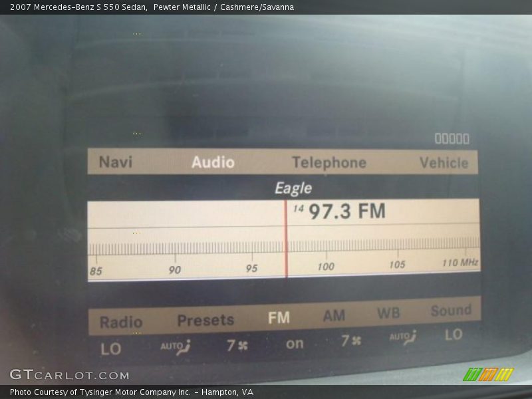Click the climate 'on' status
532x399 pixels.
click(x=295, y=344)
